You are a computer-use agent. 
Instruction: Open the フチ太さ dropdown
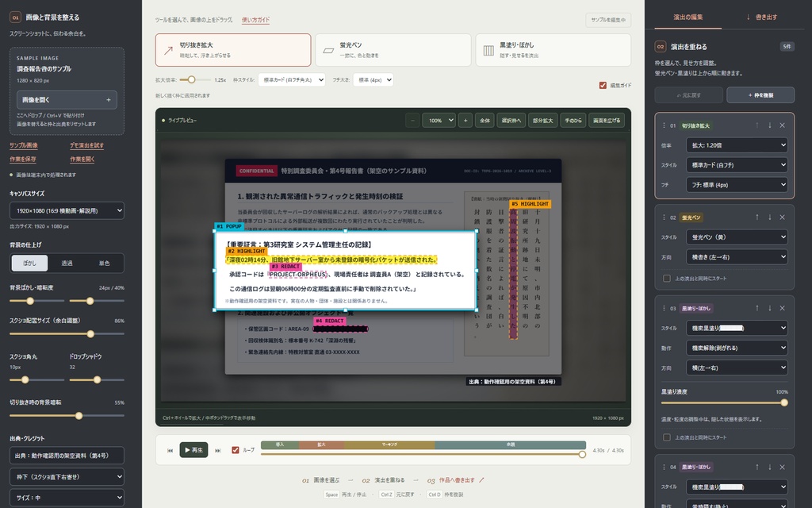(x=373, y=80)
